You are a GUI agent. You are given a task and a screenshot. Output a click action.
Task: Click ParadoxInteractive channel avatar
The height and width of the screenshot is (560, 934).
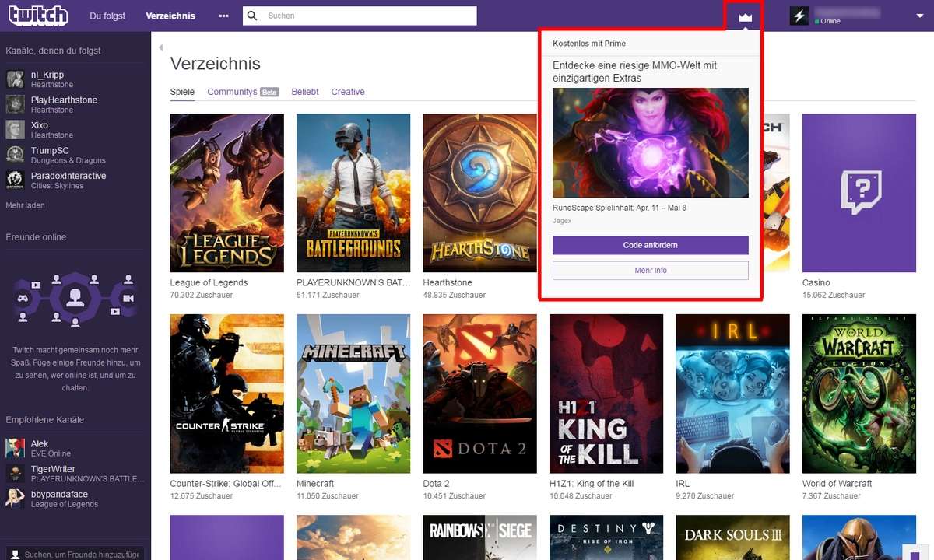point(16,180)
